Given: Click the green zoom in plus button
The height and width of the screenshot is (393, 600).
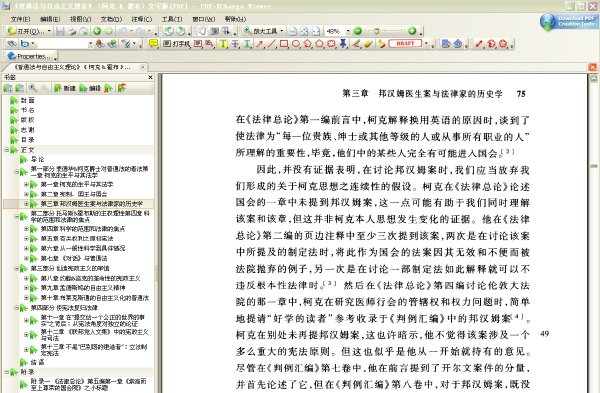Looking at the screenshot, I should coord(412,31).
